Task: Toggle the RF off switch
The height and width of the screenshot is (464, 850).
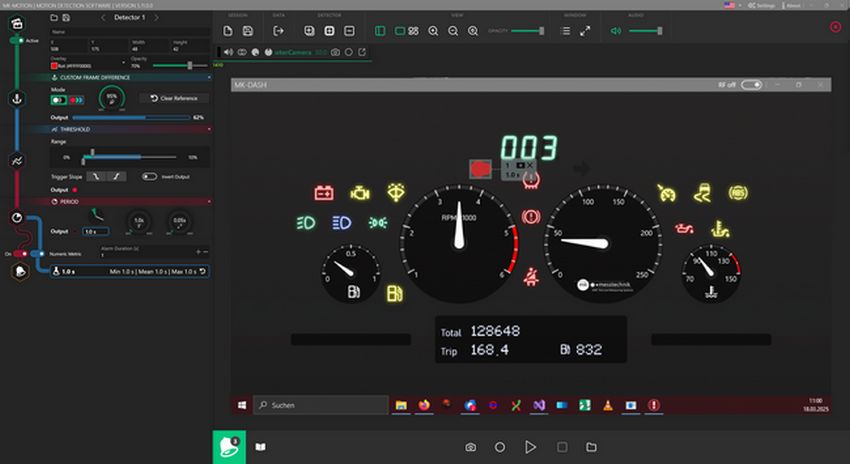Action: tap(751, 85)
